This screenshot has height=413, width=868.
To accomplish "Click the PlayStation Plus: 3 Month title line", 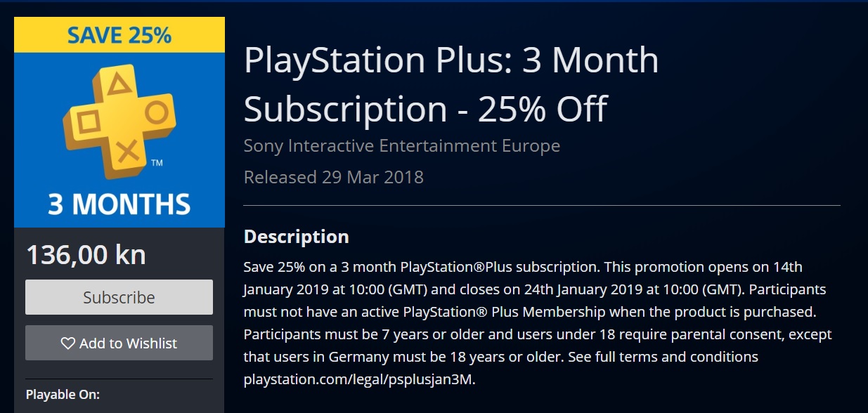I will [451, 60].
